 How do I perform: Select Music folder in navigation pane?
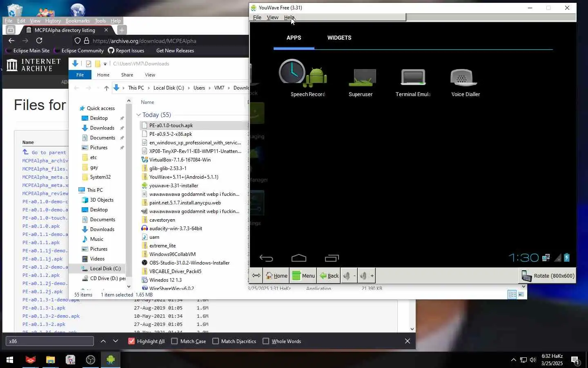pos(96,239)
